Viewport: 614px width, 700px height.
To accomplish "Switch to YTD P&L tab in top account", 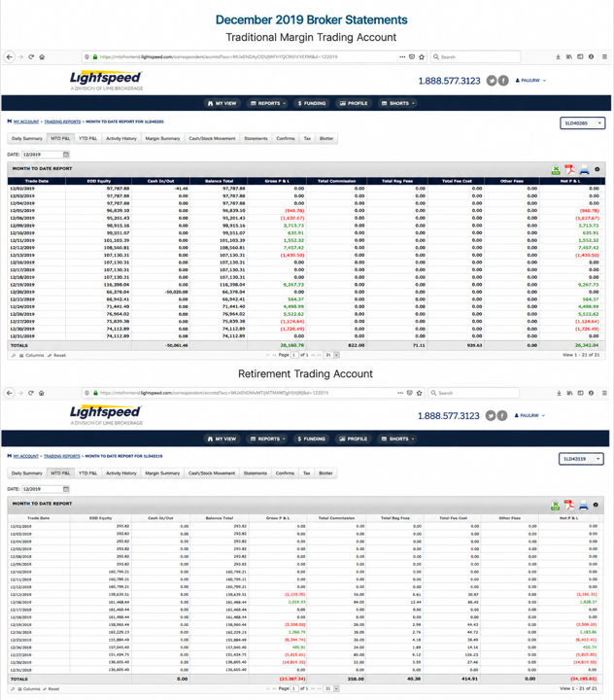I will coord(87,138).
